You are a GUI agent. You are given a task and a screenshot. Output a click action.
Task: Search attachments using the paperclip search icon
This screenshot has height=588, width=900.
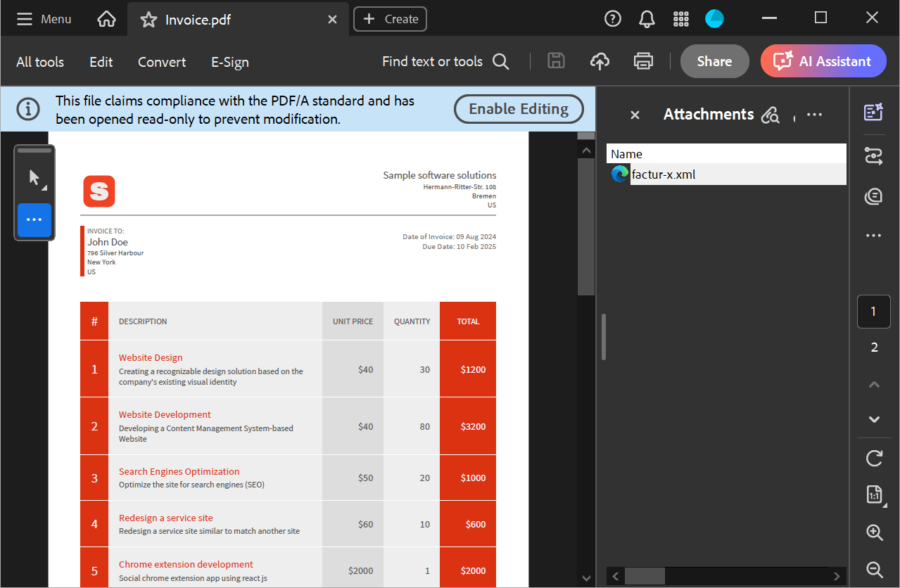pos(771,115)
